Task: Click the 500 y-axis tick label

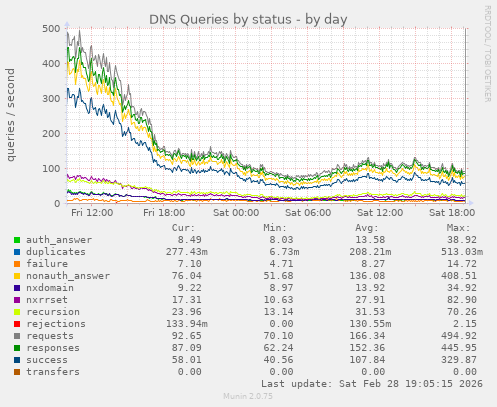Action: (51, 29)
